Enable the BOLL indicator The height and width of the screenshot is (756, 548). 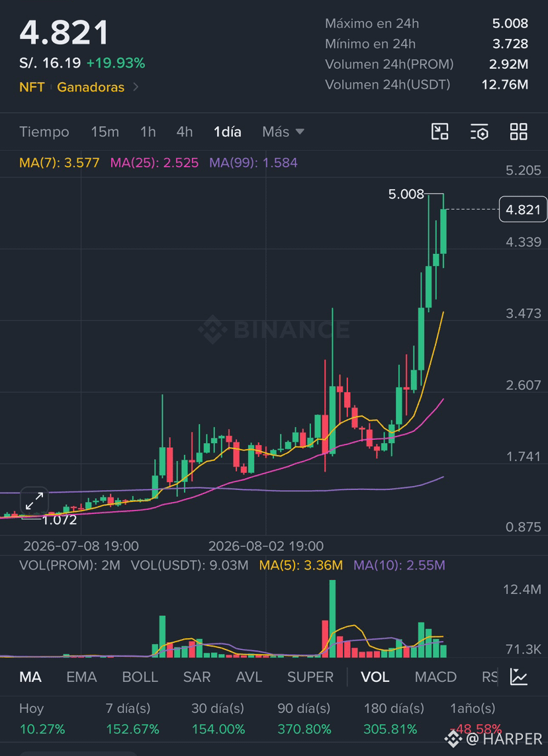point(140,677)
